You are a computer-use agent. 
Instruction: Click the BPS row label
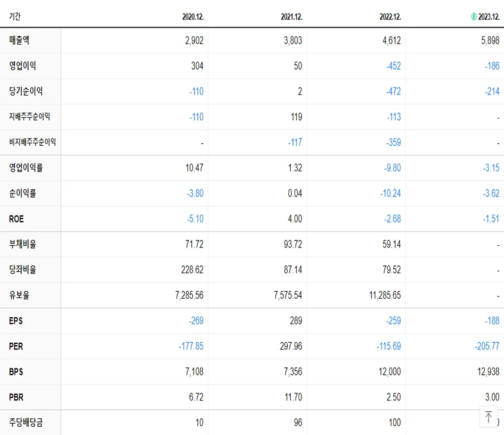point(16,372)
